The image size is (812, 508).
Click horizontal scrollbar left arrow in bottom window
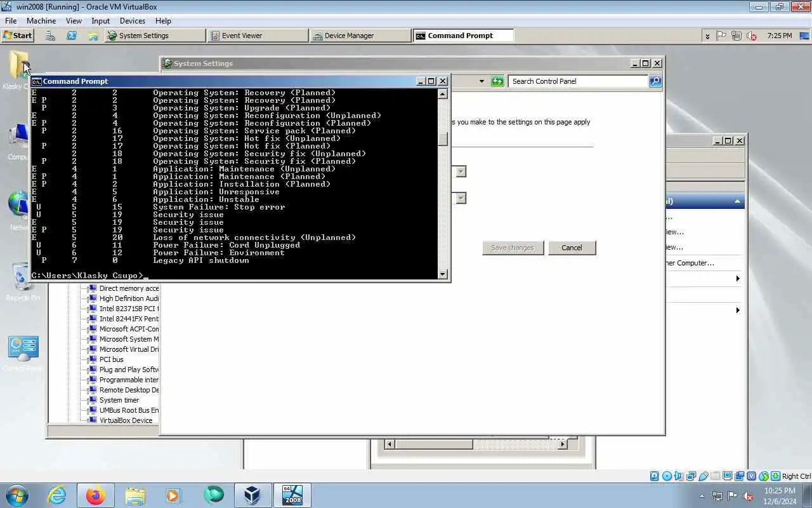[390, 444]
